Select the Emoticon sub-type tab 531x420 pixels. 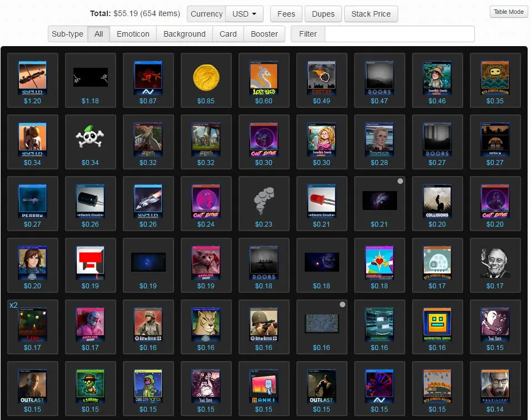tap(133, 34)
